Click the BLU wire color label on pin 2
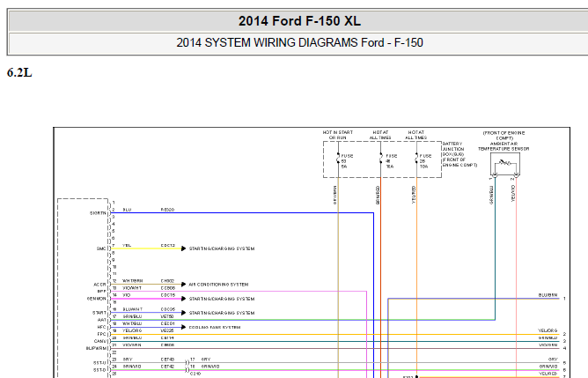This screenshot has height=378, width=588. [127, 210]
